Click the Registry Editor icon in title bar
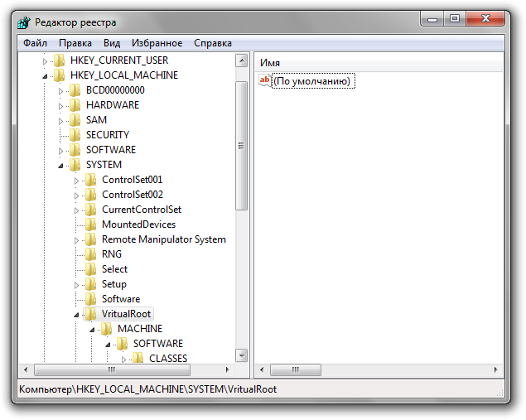This screenshot has width=526, height=420. coord(27,22)
